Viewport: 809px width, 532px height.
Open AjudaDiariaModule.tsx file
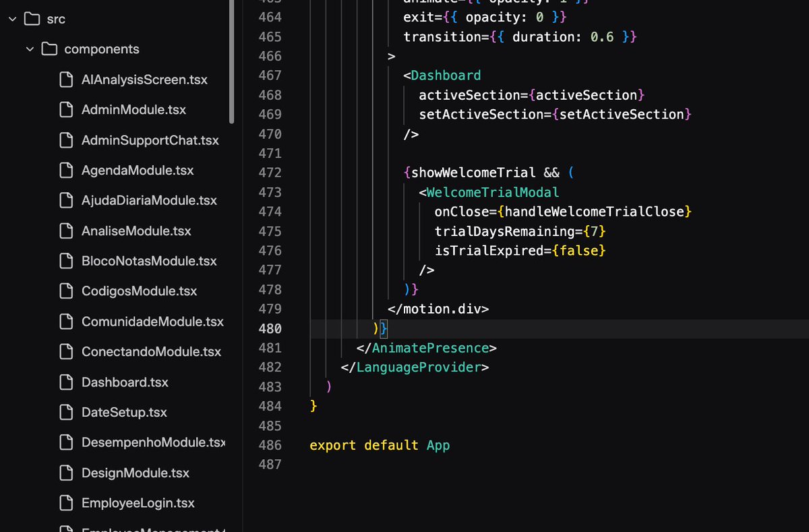coord(149,200)
